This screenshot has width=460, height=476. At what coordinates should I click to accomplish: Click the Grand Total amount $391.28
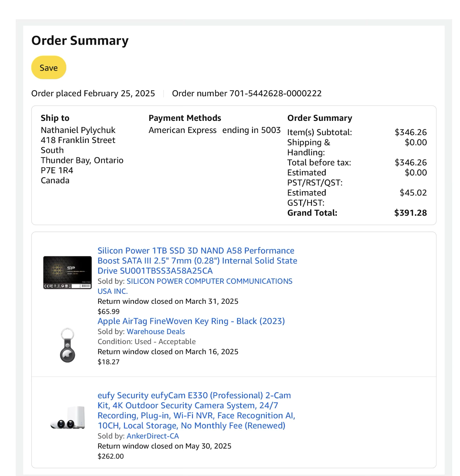coord(410,213)
